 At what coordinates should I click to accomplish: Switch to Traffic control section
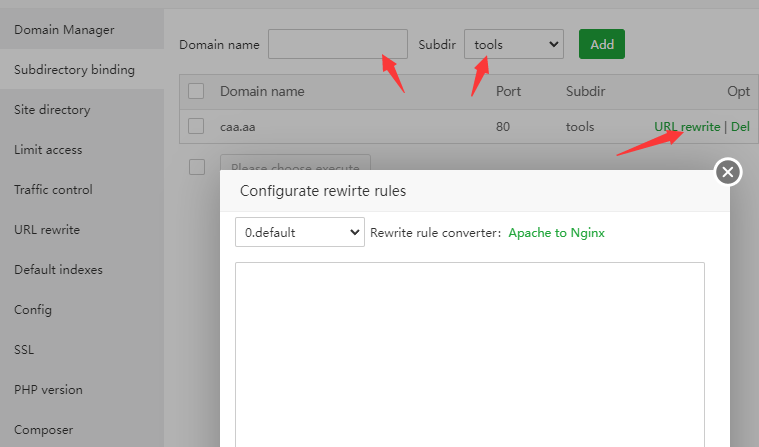(x=53, y=190)
